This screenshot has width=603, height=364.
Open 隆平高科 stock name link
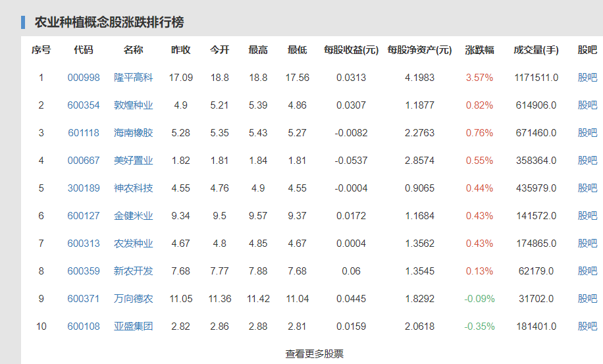click(x=134, y=78)
